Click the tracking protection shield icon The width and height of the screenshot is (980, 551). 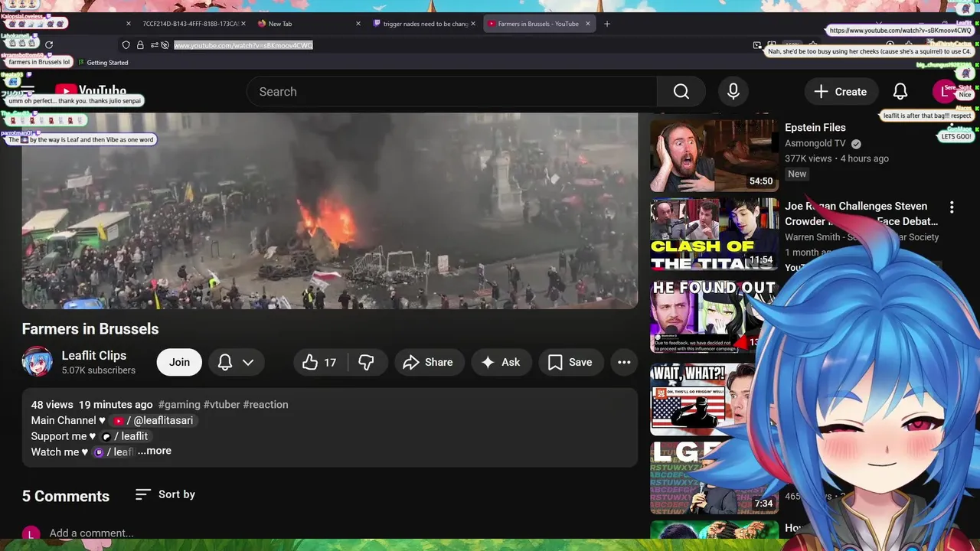tap(126, 45)
